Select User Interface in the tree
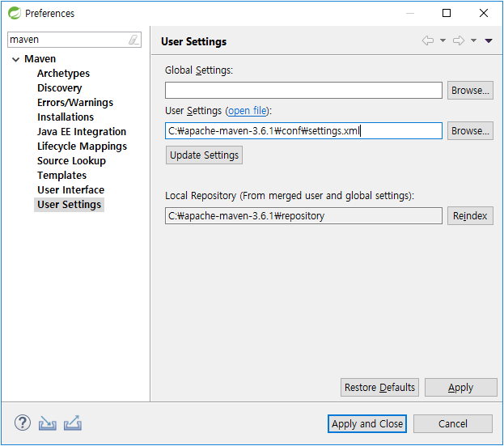Screen dimensions: 504x446 (x=70, y=190)
